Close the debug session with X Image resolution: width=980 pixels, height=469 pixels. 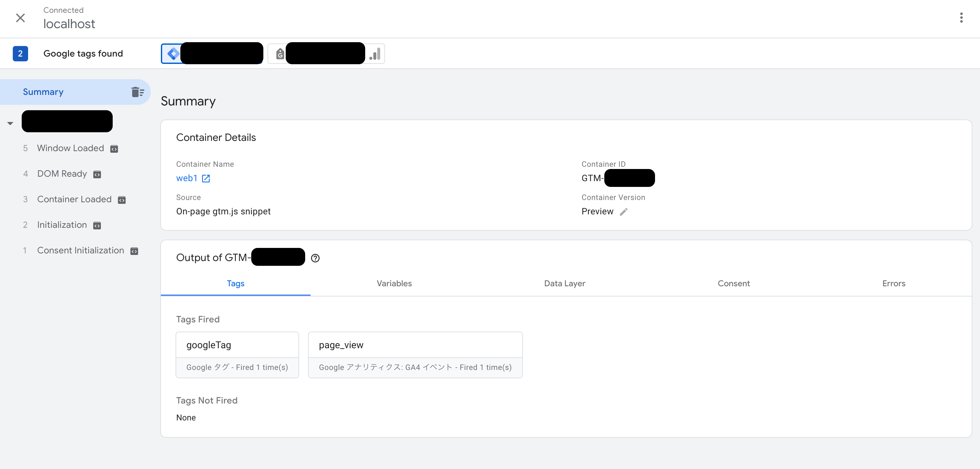pyautogui.click(x=20, y=18)
